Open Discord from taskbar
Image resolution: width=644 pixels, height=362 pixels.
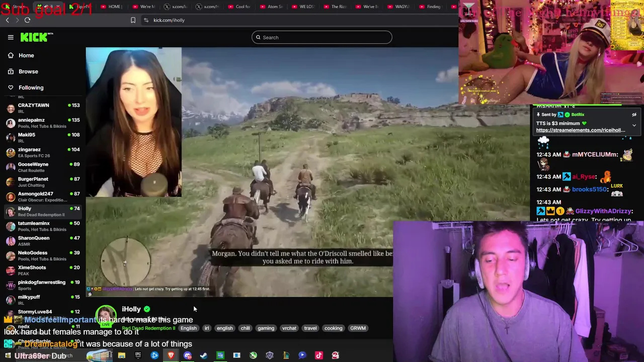coord(187,355)
